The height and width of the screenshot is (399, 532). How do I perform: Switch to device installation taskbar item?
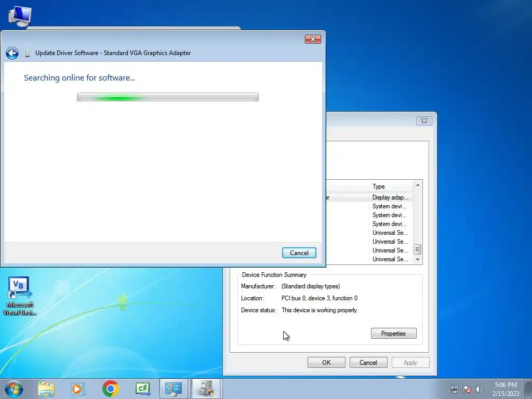(206, 389)
